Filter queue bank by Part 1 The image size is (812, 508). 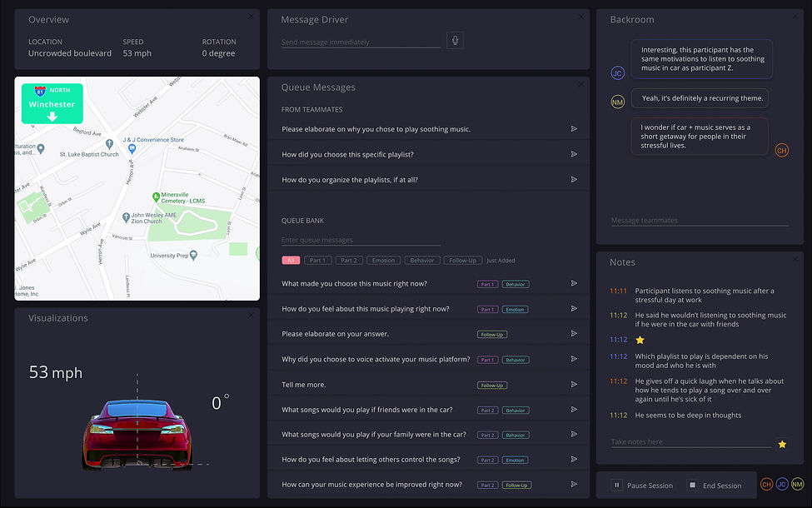coord(317,261)
